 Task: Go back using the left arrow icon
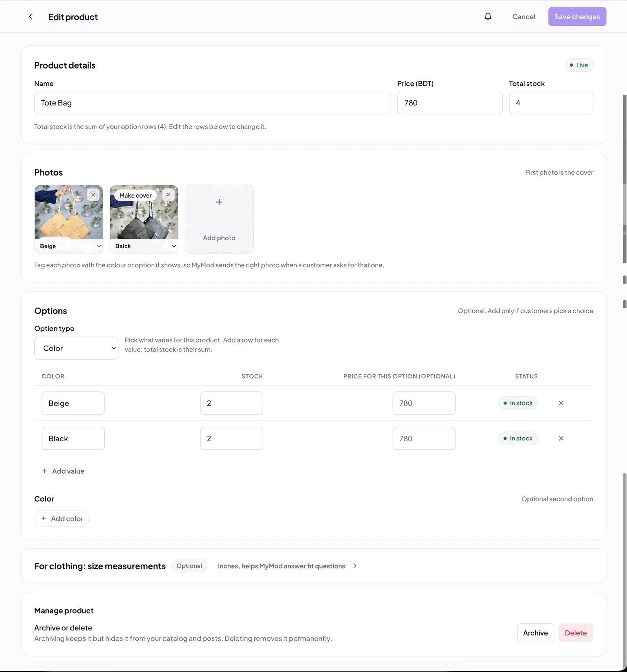(x=31, y=16)
